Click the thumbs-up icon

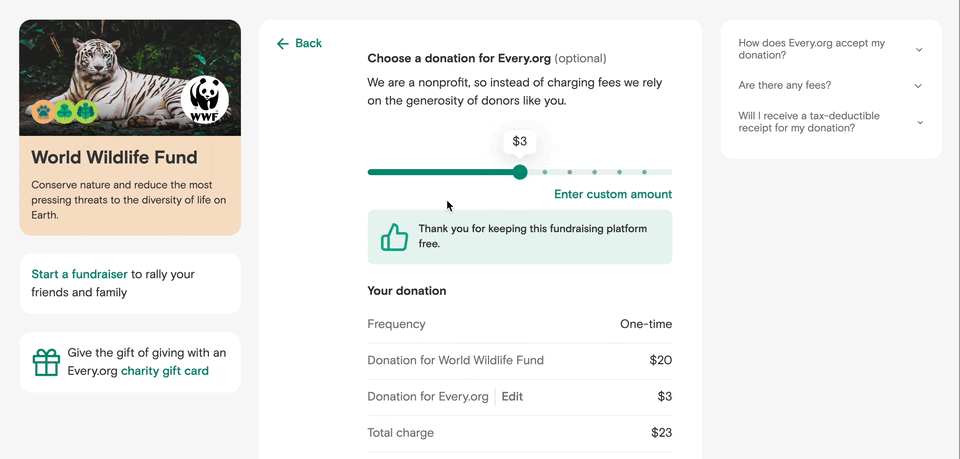point(394,237)
